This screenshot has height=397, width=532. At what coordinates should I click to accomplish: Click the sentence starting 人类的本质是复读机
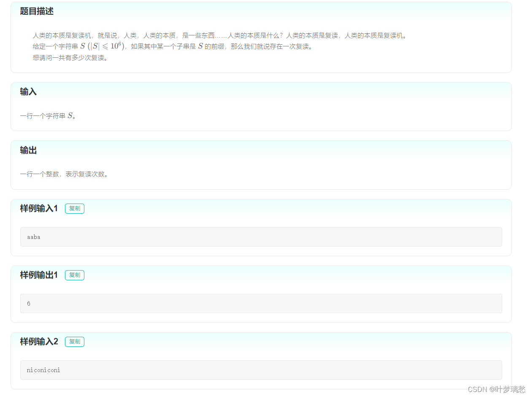220,35
